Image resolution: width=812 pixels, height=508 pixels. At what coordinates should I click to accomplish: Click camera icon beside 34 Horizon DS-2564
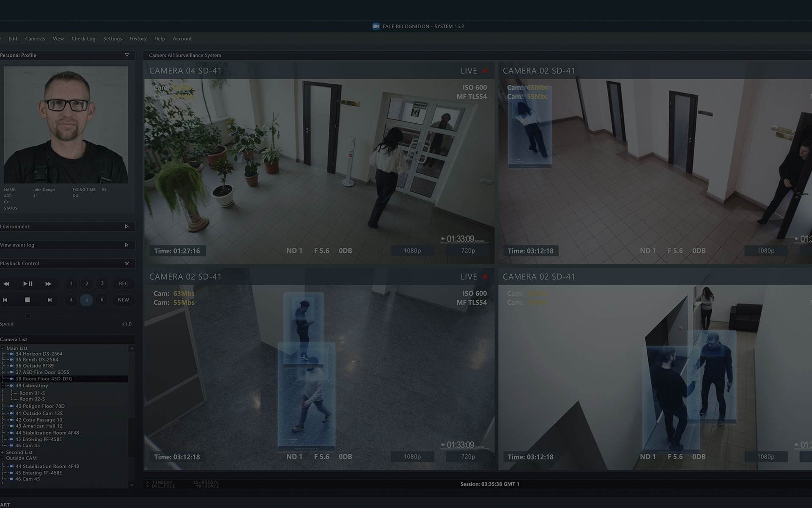pos(12,354)
